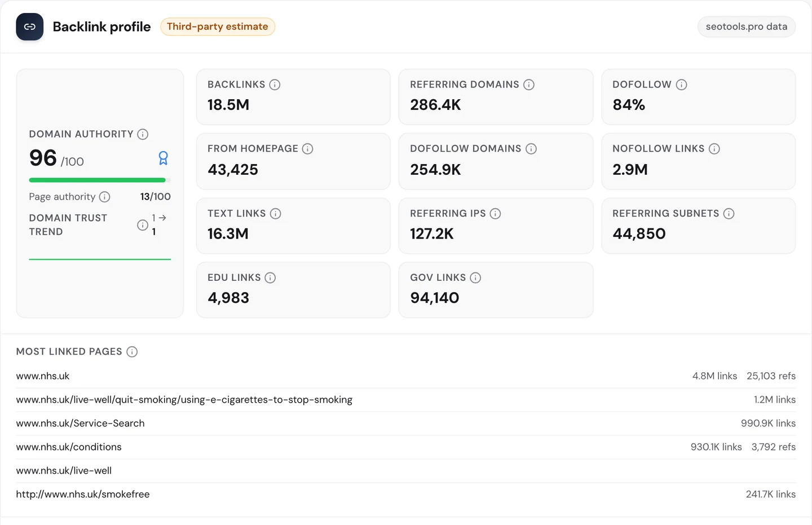This screenshot has width=812, height=525.
Task: Click the 44,850 referring subnets value
Action: coord(639,234)
